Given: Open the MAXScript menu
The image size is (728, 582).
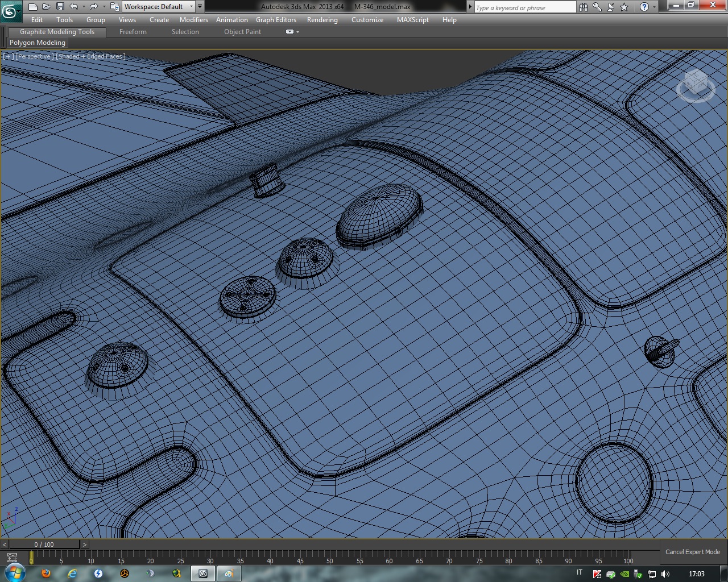Looking at the screenshot, I should tap(413, 19).
